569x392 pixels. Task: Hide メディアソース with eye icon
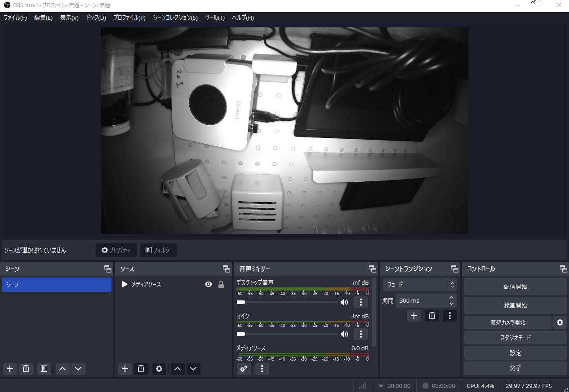(209, 284)
